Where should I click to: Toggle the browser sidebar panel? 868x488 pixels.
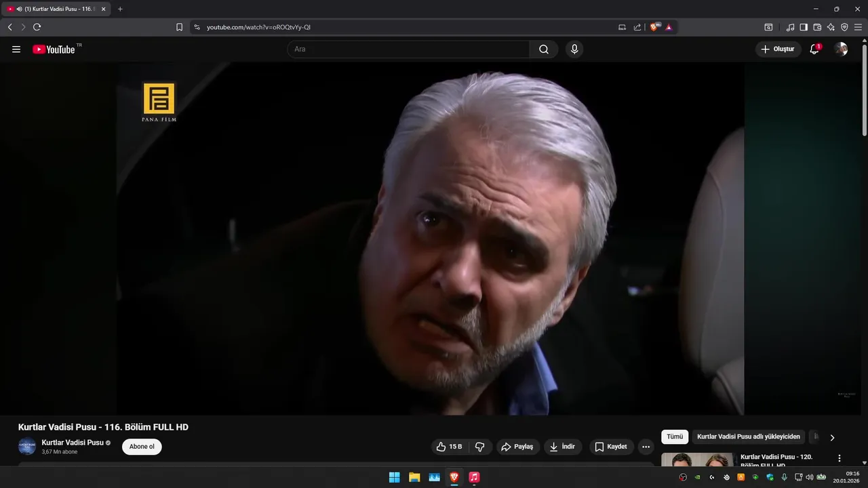click(x=804, y=27)
